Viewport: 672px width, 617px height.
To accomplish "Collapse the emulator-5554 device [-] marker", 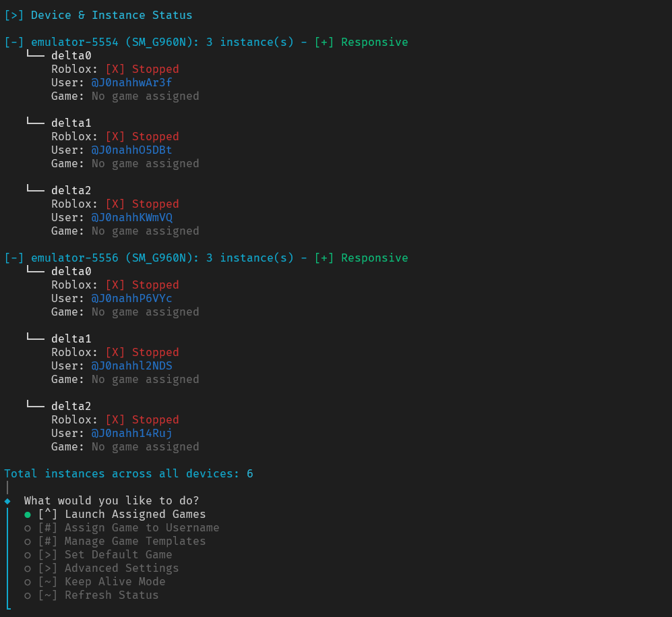I will (x=14, y=42).
